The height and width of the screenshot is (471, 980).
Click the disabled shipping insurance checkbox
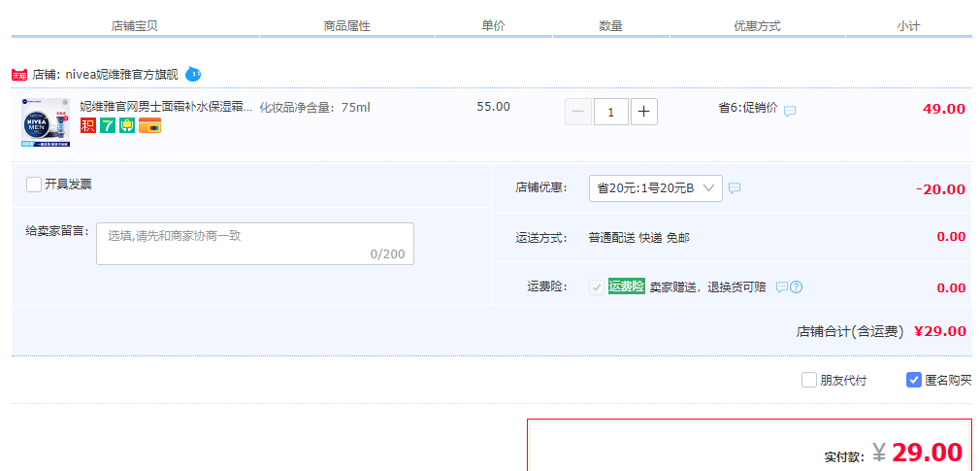[x=597, y=287]
